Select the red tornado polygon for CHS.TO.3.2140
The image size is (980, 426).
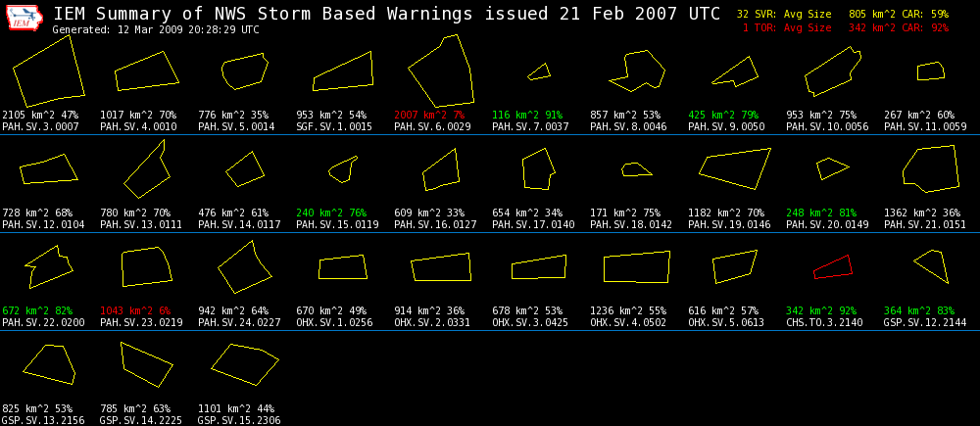pos(832,267)
